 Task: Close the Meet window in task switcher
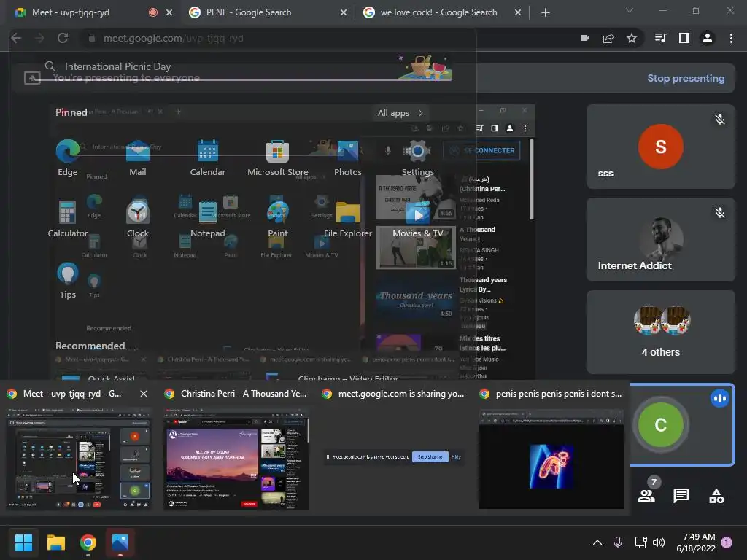point(144,394)
